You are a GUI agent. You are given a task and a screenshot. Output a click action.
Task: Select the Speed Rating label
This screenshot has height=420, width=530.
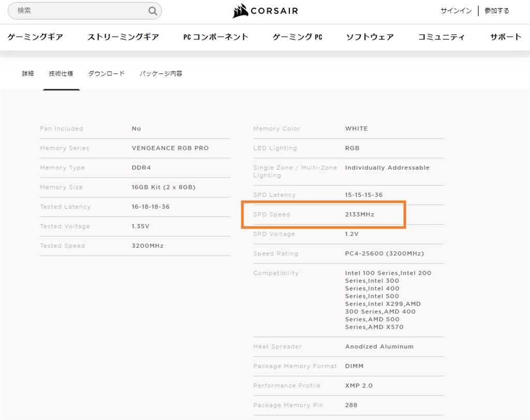(x=275, y=254)
